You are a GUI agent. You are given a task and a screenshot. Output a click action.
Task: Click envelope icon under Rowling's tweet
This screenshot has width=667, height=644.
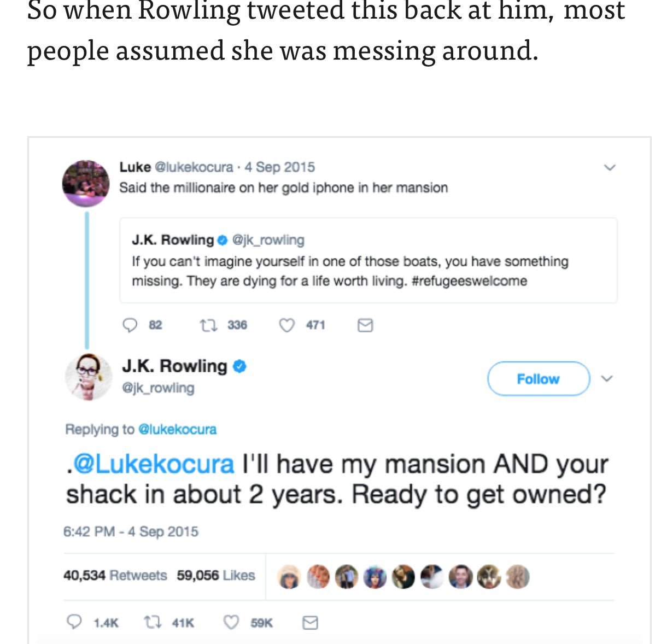point(310,622)
